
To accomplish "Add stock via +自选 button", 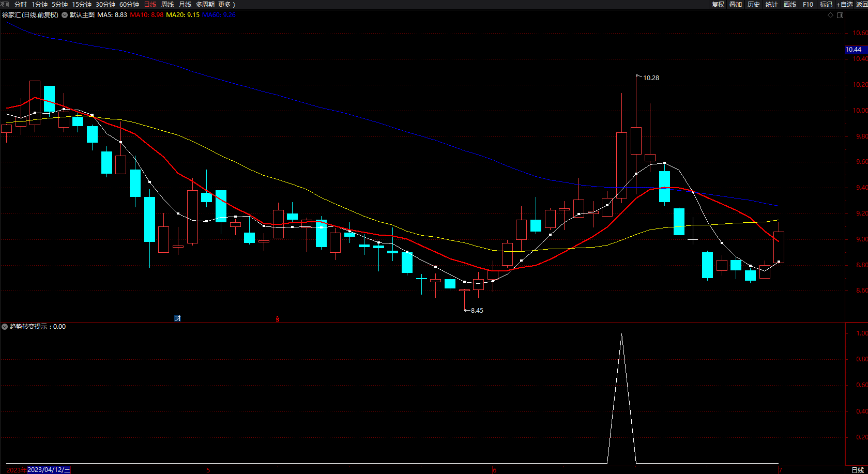I will pos(845,4).
